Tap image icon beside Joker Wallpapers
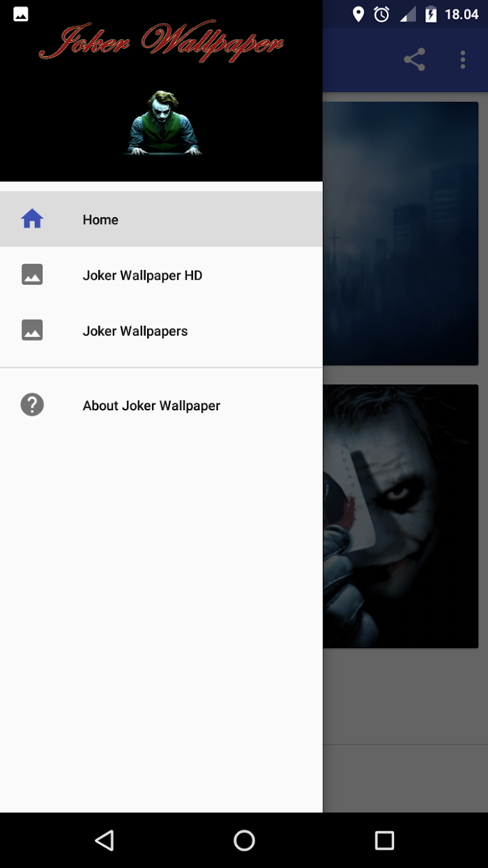 tap(32, 330)
